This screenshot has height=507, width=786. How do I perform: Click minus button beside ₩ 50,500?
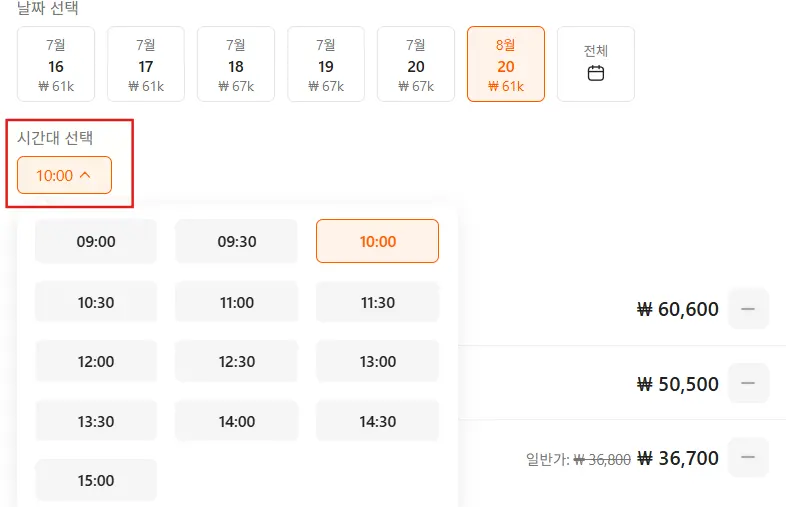748,383
